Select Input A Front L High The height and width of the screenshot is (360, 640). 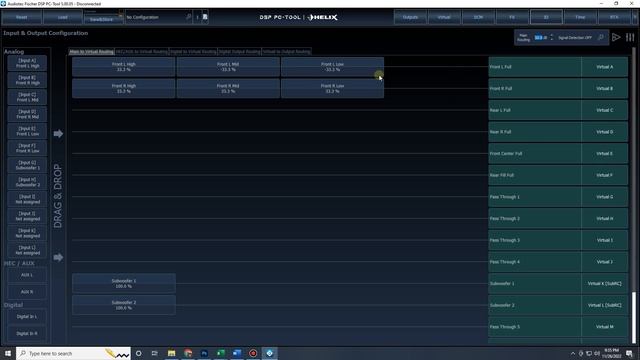coord(27,63)
